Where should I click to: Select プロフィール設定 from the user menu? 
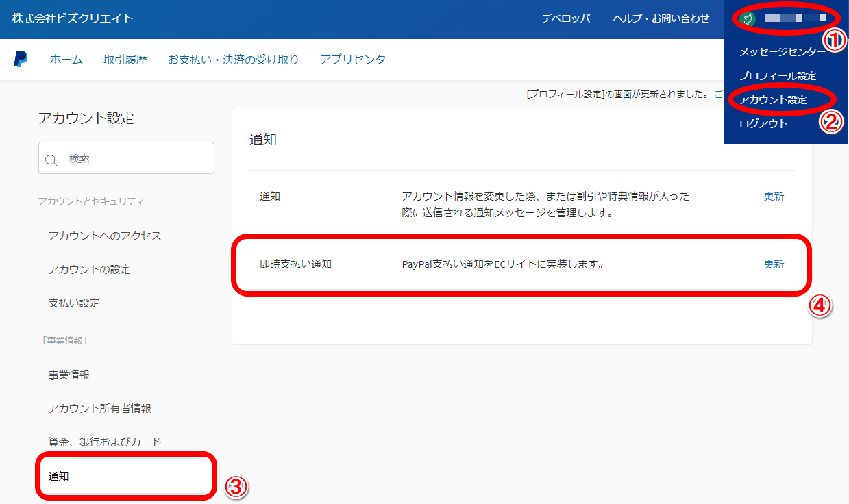pyautogui.click(x=778, y=76)
